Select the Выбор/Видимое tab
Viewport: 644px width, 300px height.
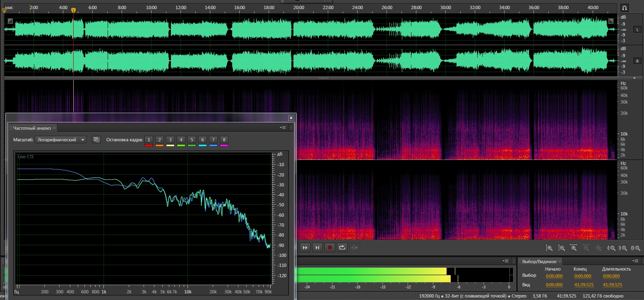click(x=540, y=261)
